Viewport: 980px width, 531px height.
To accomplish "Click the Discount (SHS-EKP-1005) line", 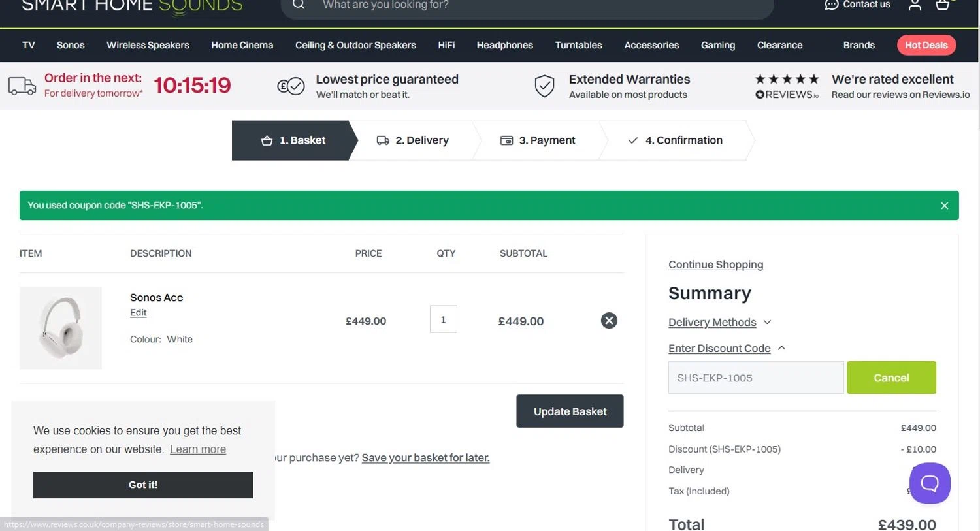I will coord(802,449).
